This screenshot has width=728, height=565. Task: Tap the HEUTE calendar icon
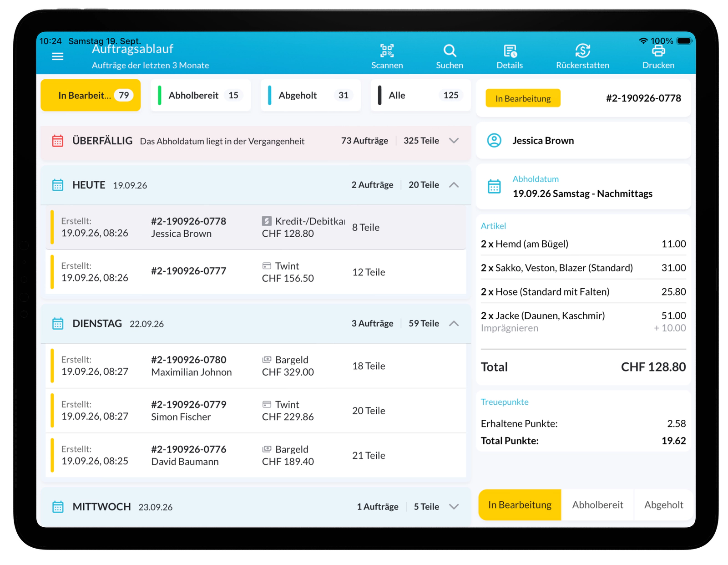tap(58, 185)
